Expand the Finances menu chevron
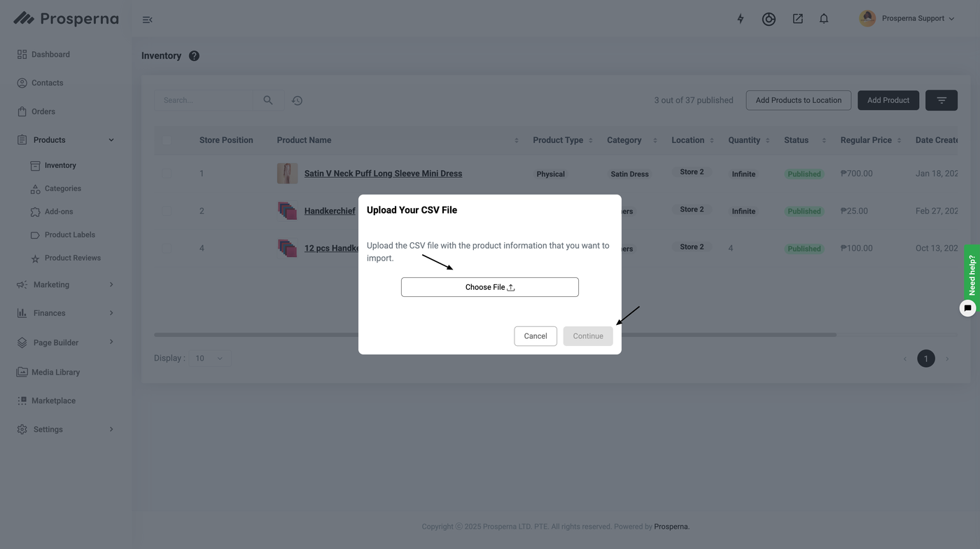Image resolution: width=980 pixels, height=549 pixels. point(111,313)
